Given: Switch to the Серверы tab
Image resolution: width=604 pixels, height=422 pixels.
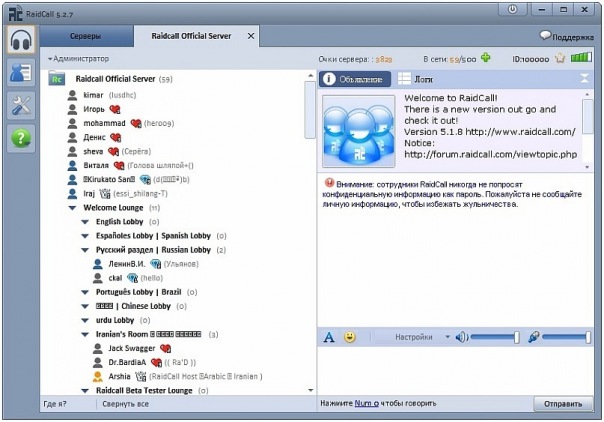Looking at the screenshot, I should 86,36.
